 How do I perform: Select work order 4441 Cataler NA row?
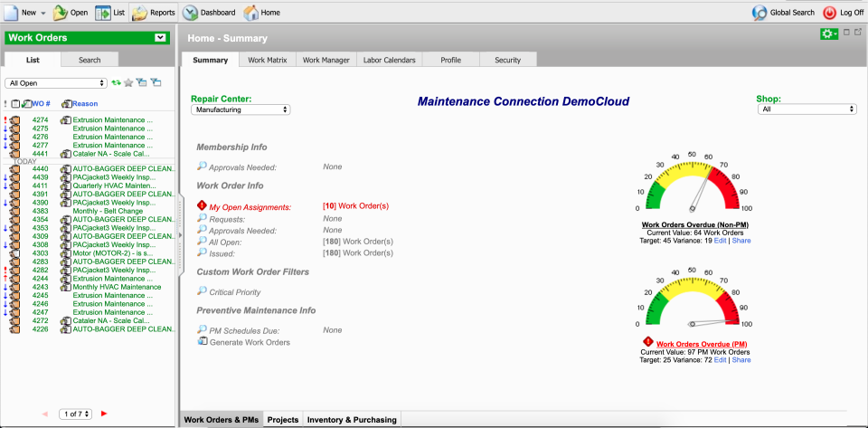[89, 154]
